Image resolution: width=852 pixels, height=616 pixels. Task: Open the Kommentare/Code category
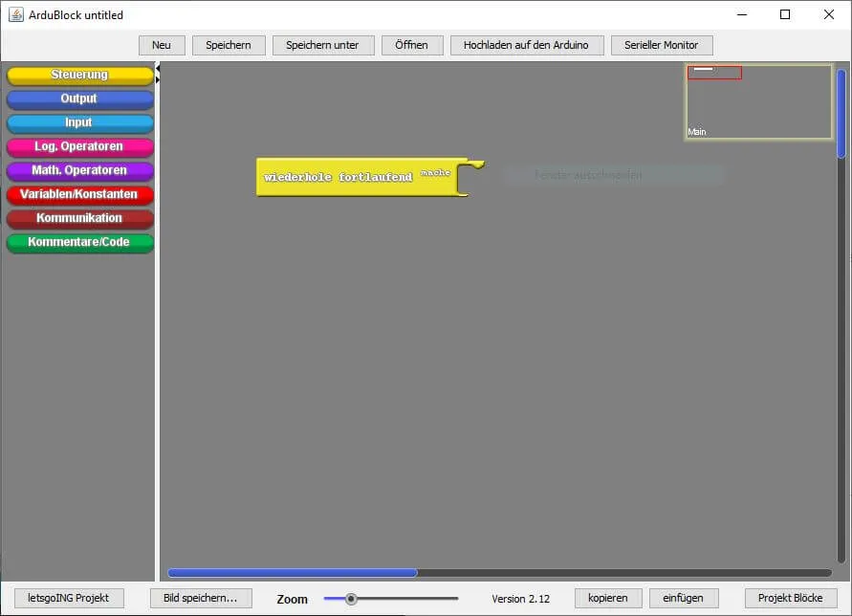click(x=79, y=242)
